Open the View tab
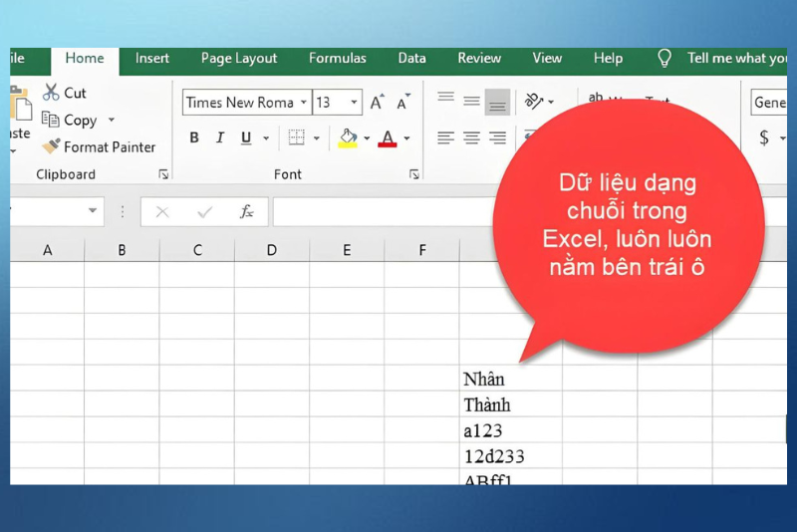797x532 pixels. pos(547,59)
